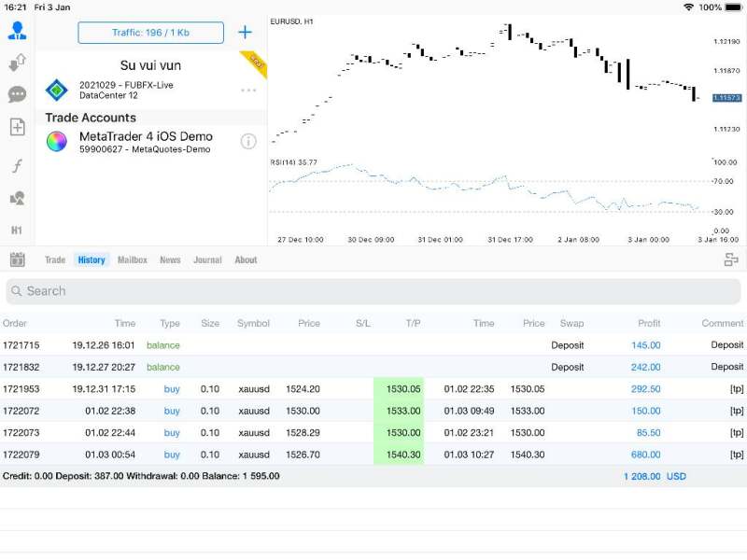Sort by the Swap column header
The width and height of the screenshot is (747, 560).
pos(571,323)
